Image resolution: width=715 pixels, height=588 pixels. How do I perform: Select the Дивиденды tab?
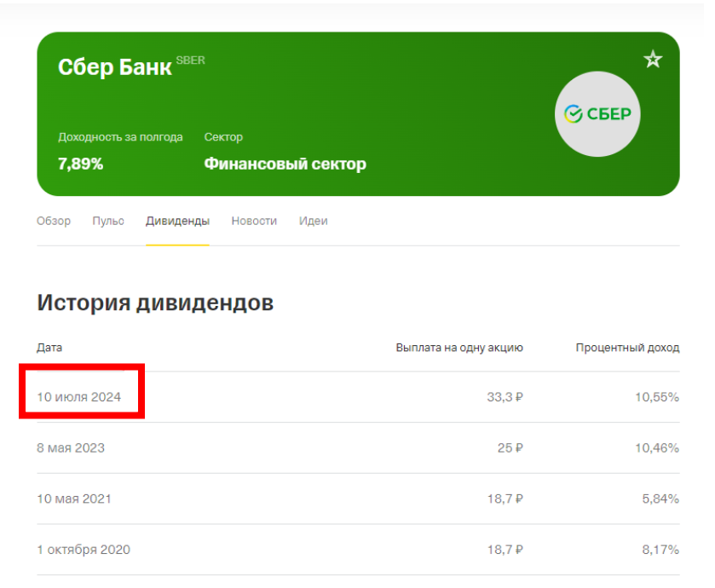point(177,221)
